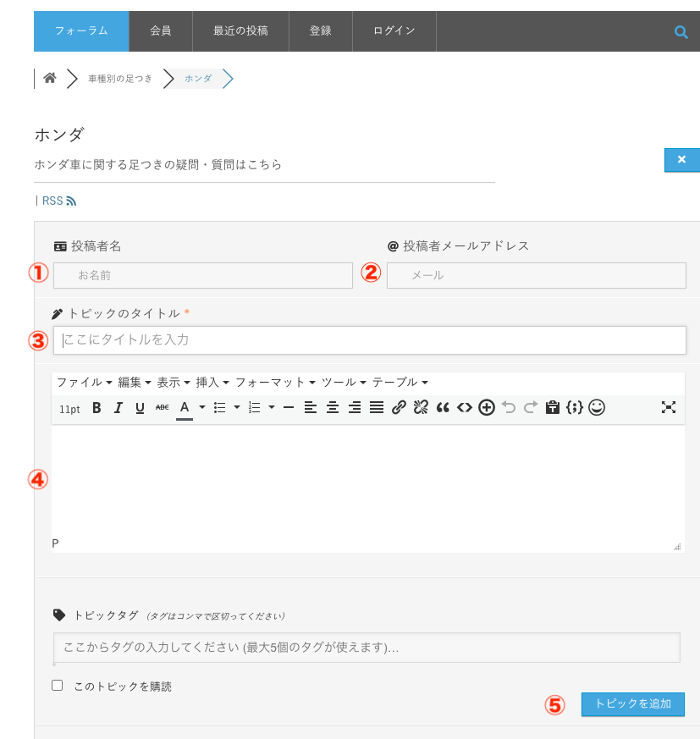
Task: Open the 挿入 dropdown menu
Action: [x=212, y=383]
